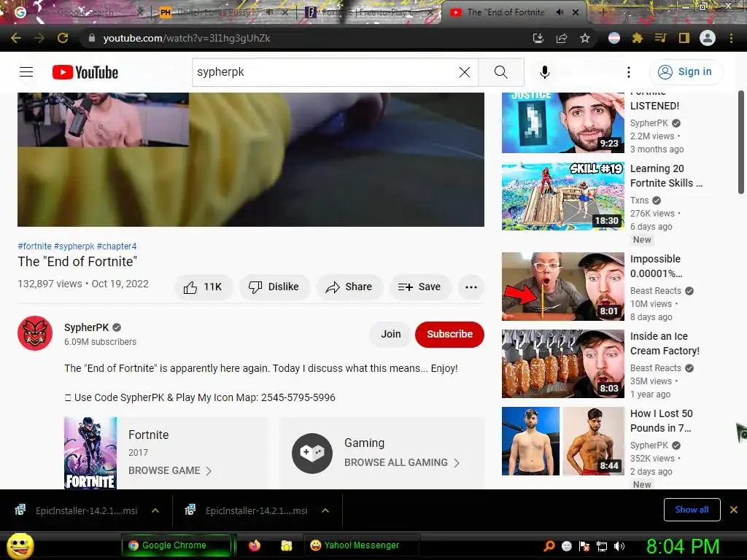Screen dimensions: 747x560
Task: Click the lock icon in address bar
Action: 92,38
